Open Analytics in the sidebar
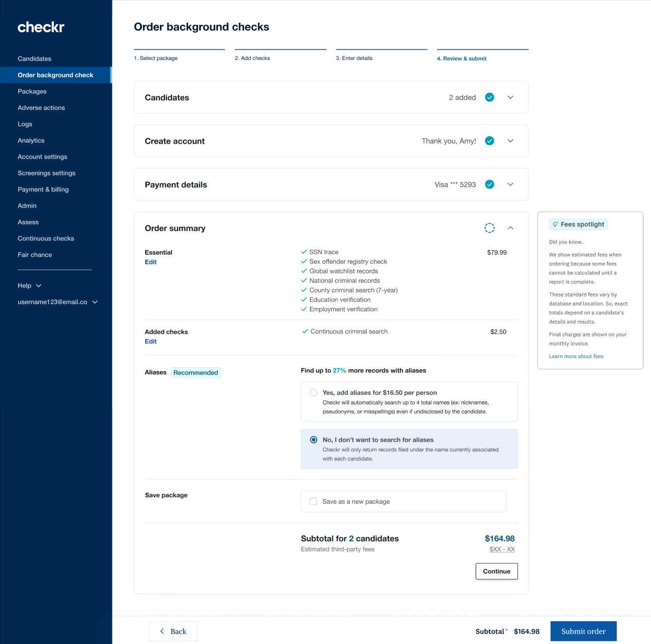Viewport: 651px width, 644px height. coord(31,140)
